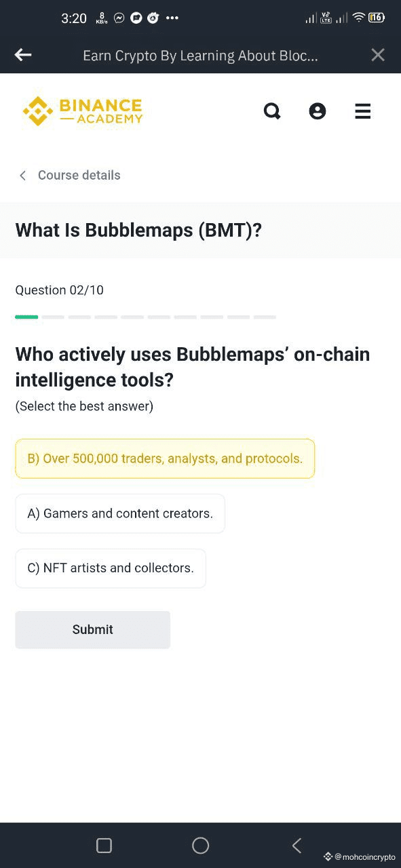This screenshot has width=401, height=868.
Task: Select answer A) Gamers and content creators
Action: tap(120, 513)
